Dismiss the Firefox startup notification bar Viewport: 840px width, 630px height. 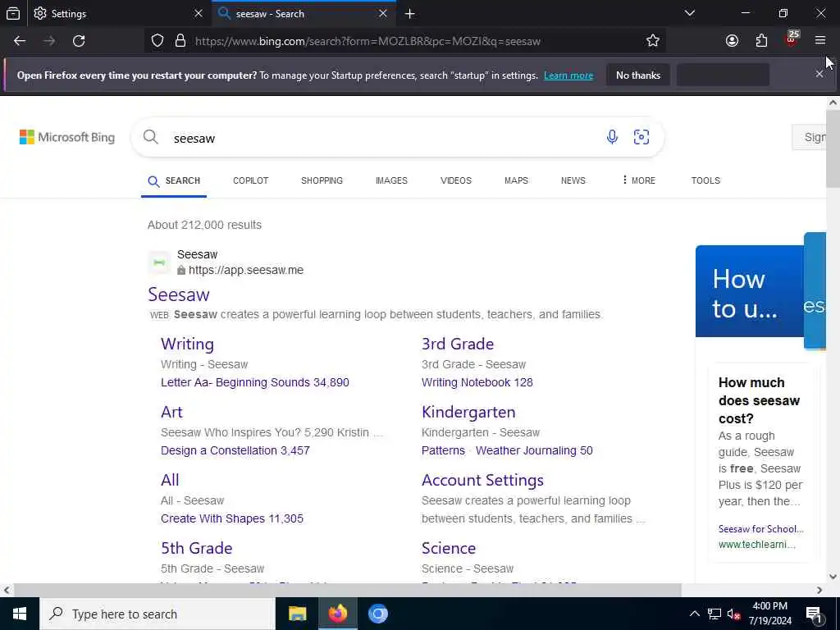819,74
